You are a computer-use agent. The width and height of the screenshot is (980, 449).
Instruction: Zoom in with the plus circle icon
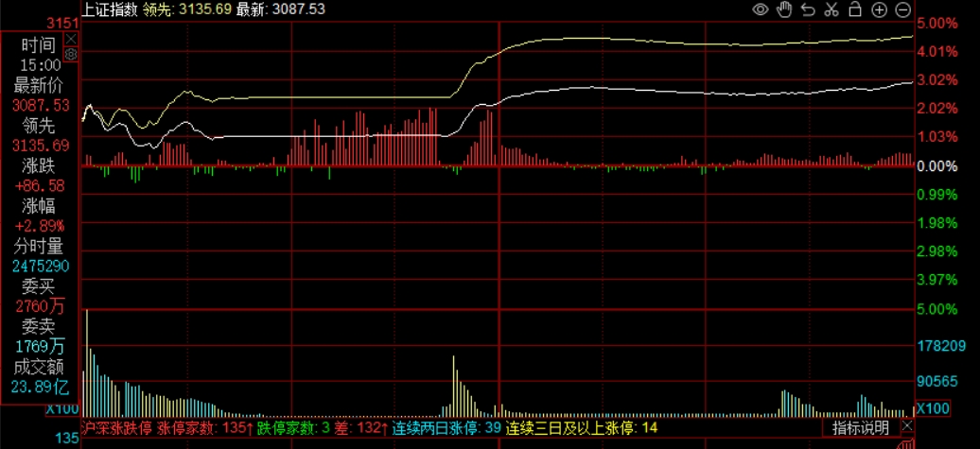(x=879, y=9)
